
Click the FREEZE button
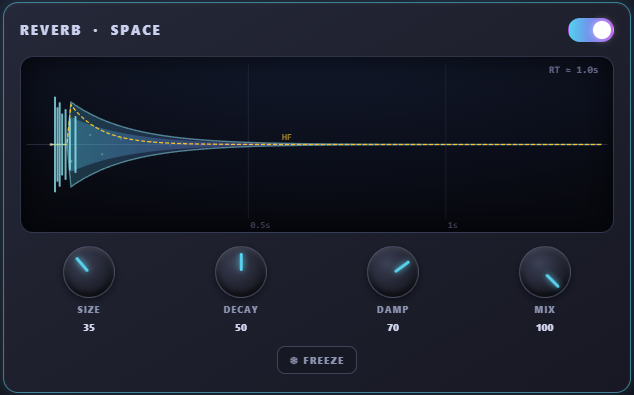point(317,360)
